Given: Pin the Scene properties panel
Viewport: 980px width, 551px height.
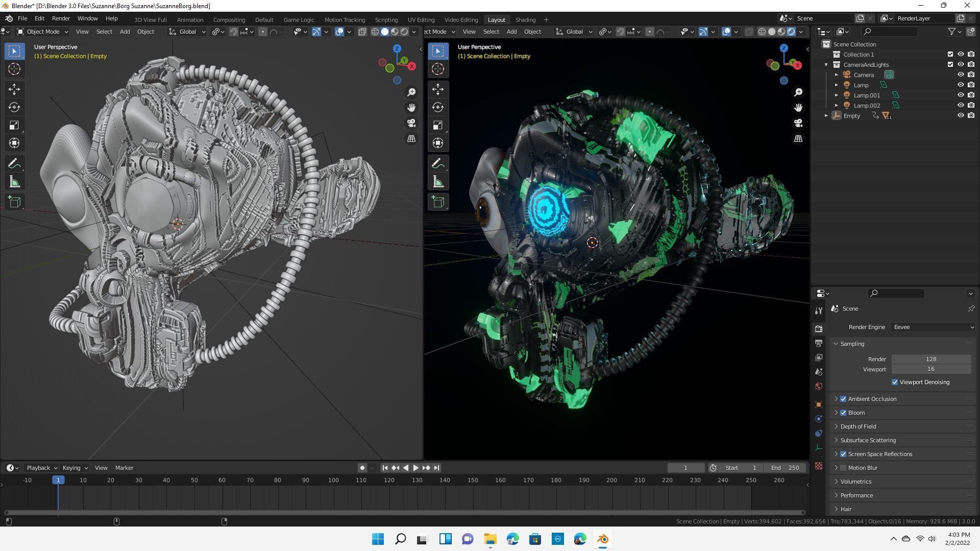Looking at the screenshot, I should coord(971,309).
